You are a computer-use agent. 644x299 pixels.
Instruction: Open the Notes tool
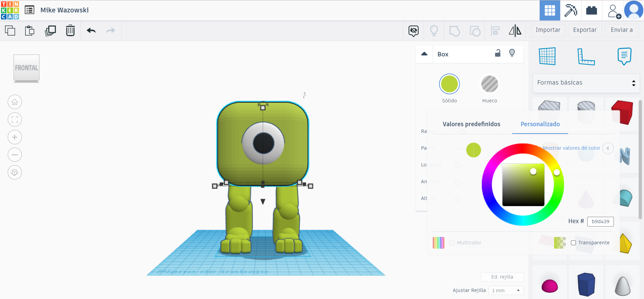pos(624,56)
